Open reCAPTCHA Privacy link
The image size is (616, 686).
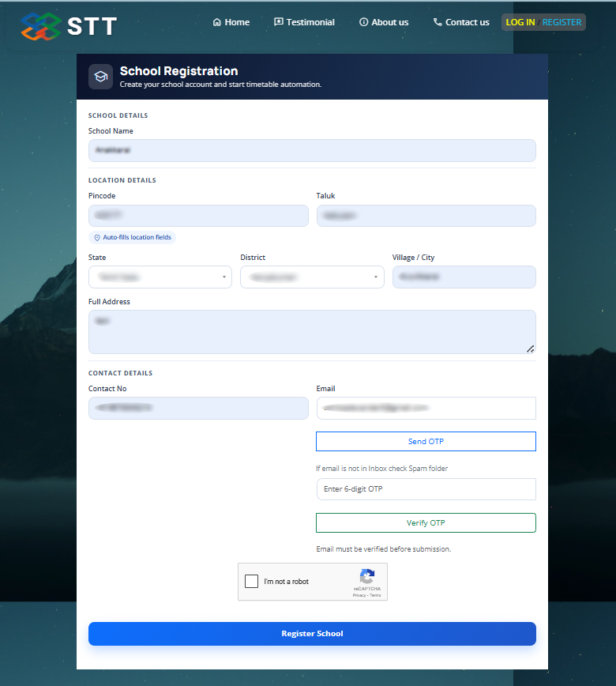(x=359, y=595)
